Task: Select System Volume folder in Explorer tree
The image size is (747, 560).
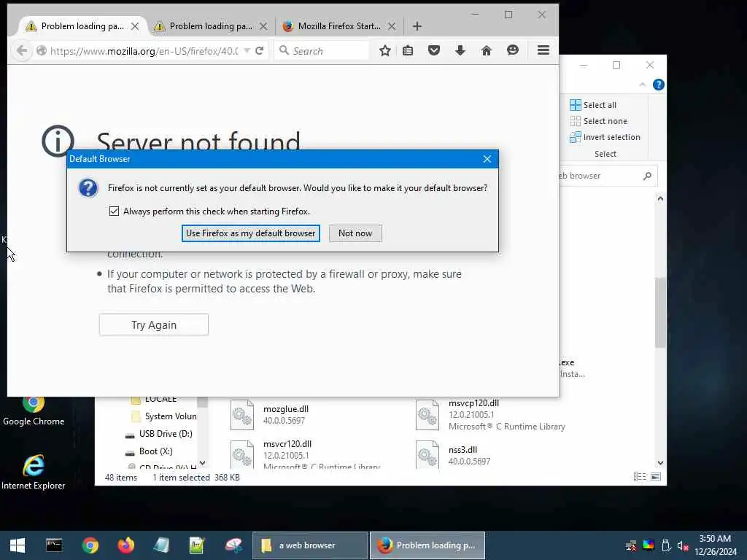Action: [x=164, y=416]
